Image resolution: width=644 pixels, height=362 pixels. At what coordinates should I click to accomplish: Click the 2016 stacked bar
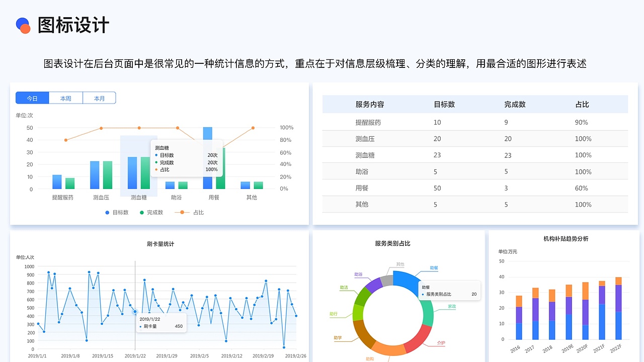(519, 317)
